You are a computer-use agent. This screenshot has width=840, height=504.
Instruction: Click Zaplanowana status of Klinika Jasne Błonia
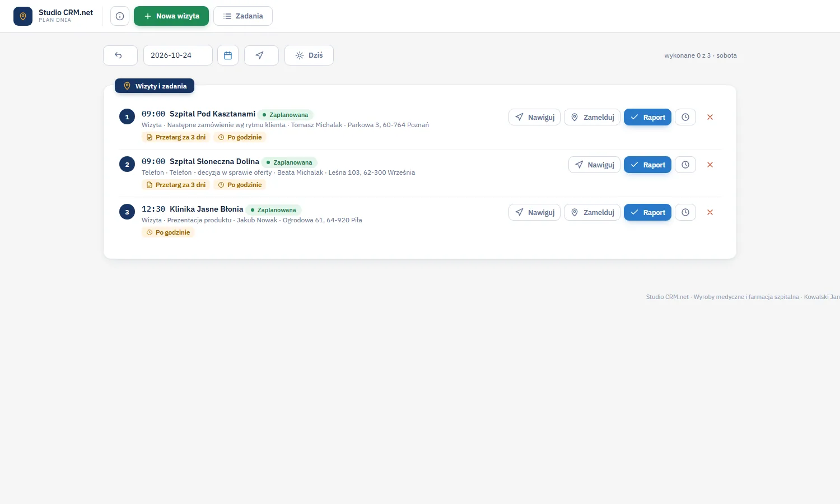273,210
